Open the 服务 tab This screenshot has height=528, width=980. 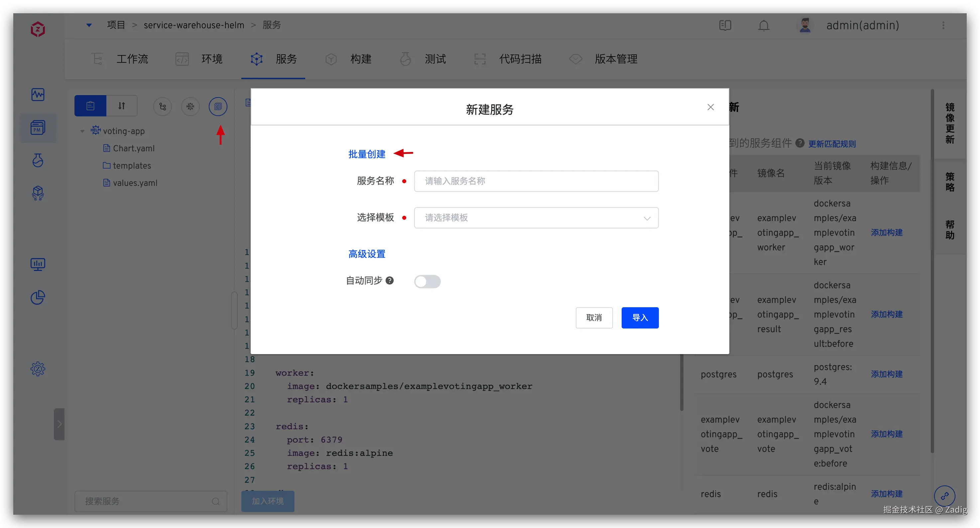point(273,59)
